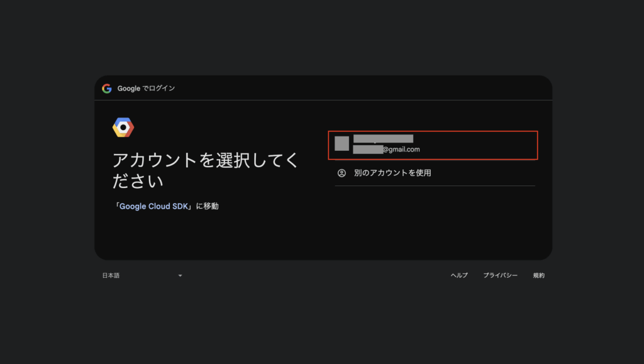Click the Google Cloud SDK hexagon logo
This screenshot has width=644, height=364.
123,128
